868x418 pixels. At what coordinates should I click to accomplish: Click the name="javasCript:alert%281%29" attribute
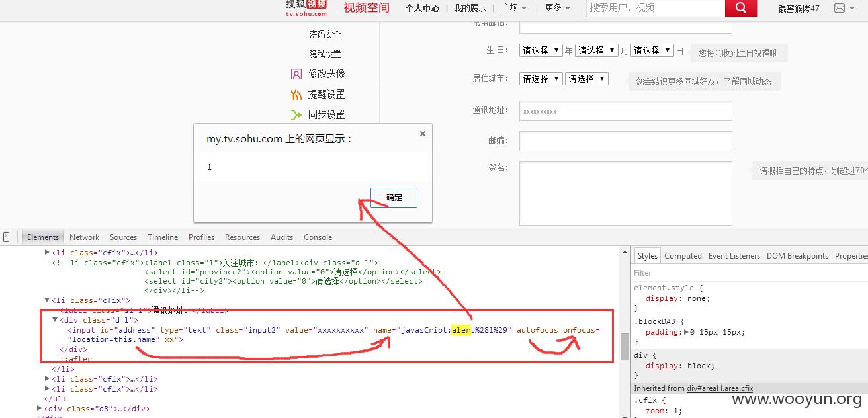click(x=443, y=330)
